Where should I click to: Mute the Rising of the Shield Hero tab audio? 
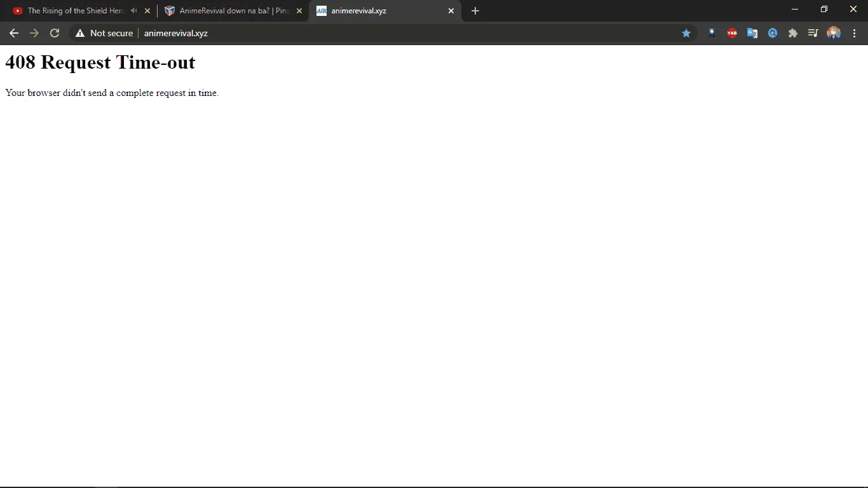[x=133, y=11]
